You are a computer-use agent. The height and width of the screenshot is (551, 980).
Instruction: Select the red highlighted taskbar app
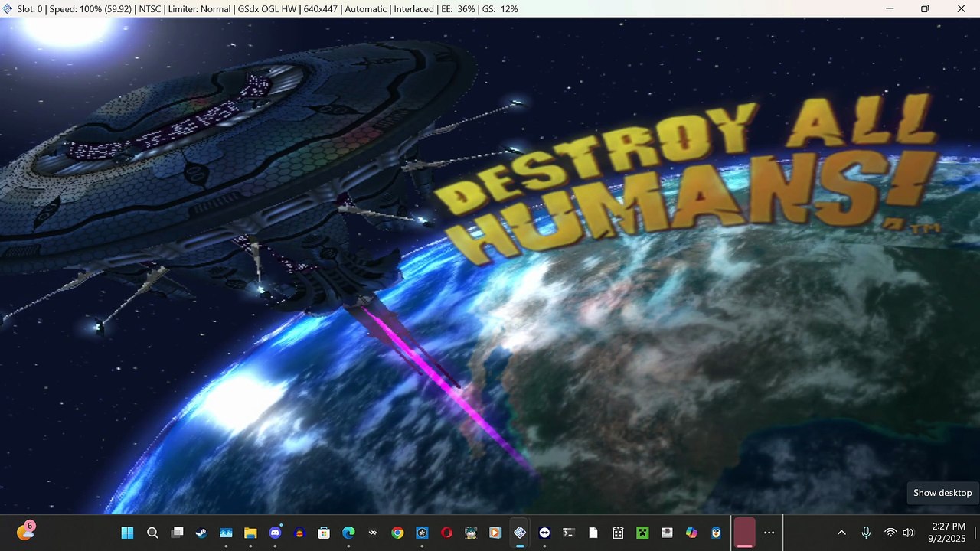744,533
